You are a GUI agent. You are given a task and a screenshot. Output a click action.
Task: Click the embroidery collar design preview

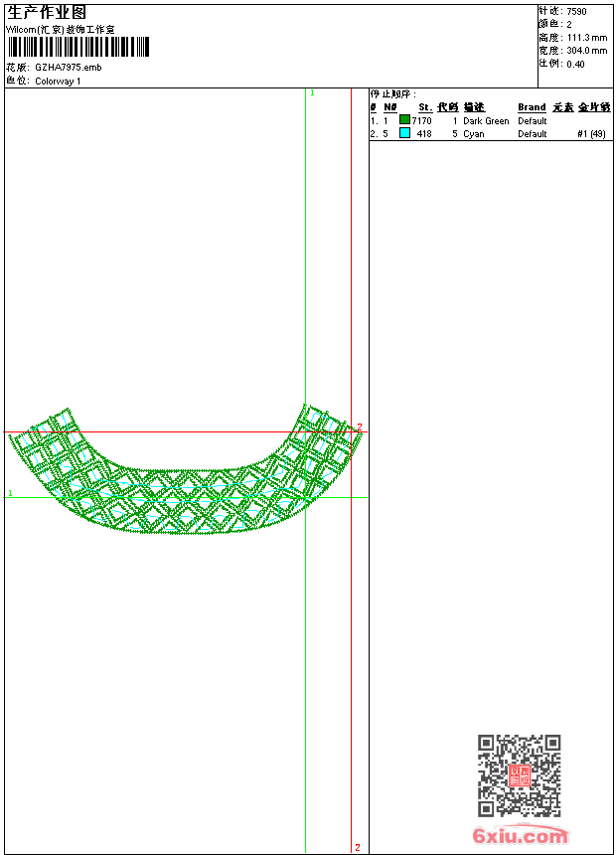point(186,469)
